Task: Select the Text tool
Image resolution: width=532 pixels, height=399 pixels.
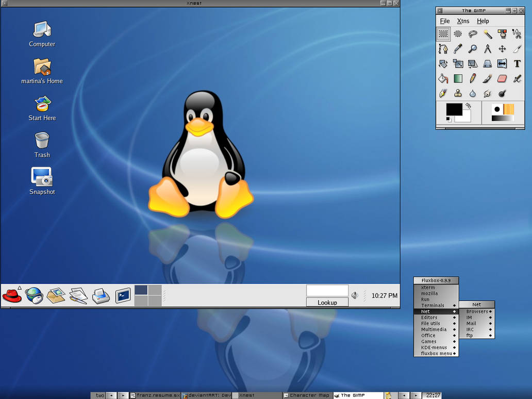Action: tap(517, 64)
